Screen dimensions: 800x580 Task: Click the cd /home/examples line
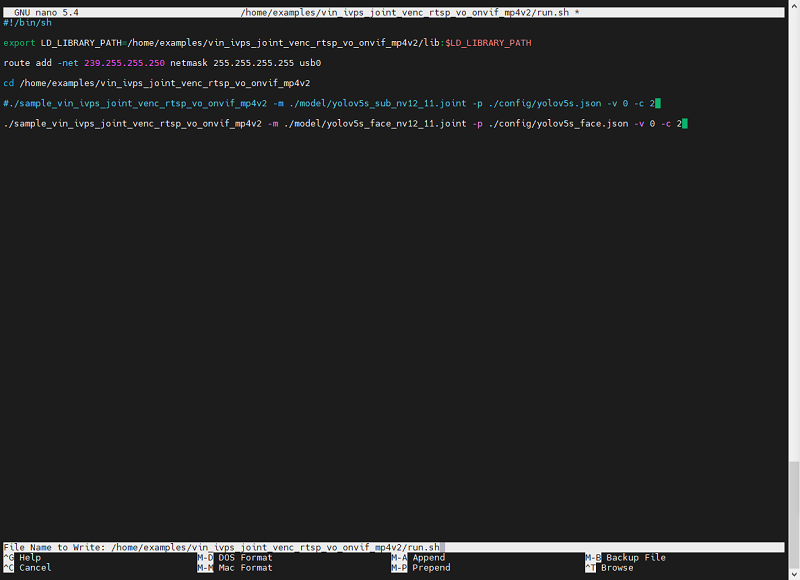click(157, 83)
